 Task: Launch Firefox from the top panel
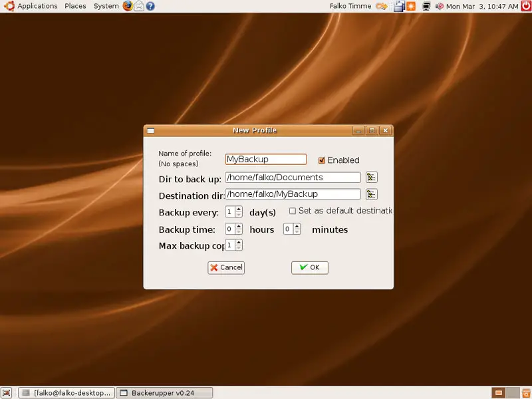(128, 6)
